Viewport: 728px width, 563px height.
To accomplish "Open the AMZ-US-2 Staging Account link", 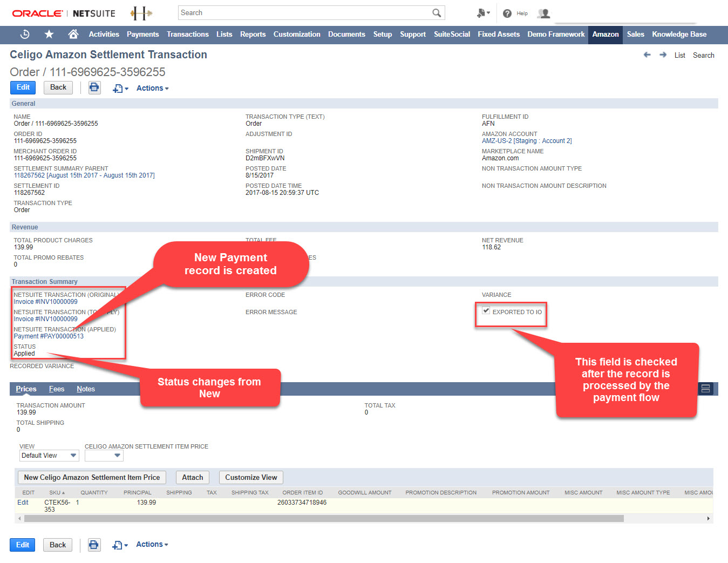I will point(527,141).
